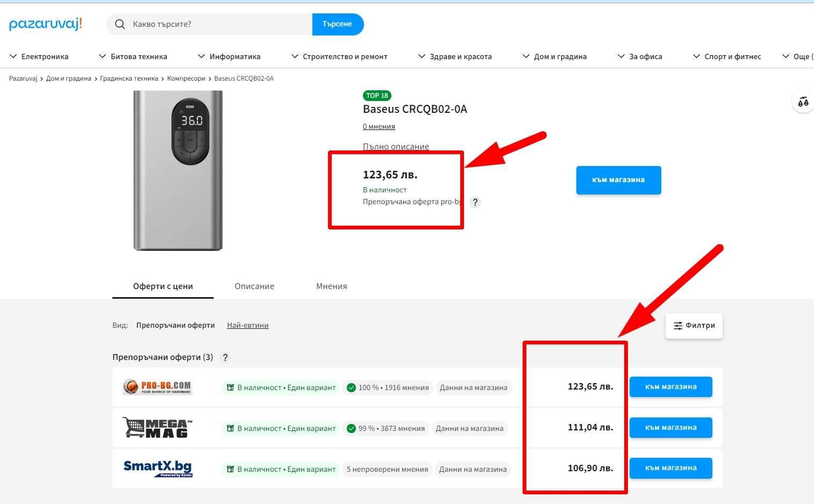Open the 0 мнения reviews link
Viewport: 814px width, 504px height.
point(379,127)
